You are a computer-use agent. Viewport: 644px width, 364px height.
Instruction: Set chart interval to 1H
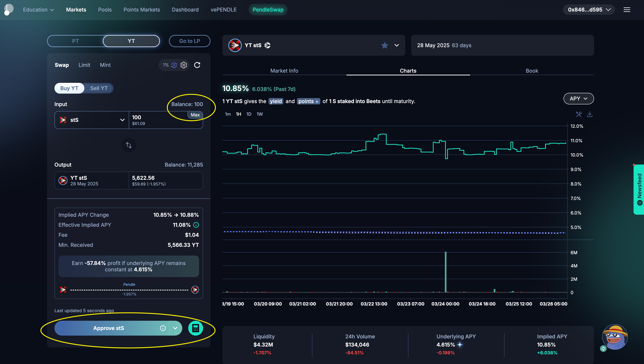tap(238, 114)
